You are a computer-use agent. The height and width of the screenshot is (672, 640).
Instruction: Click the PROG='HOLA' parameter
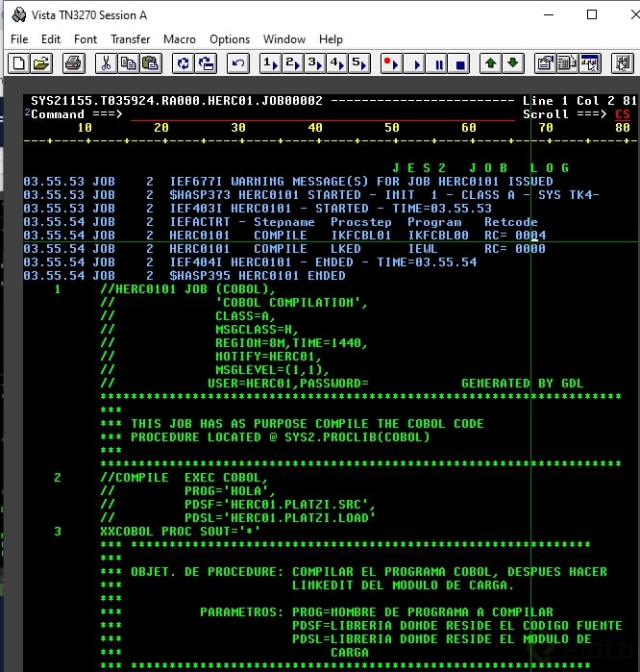230,491
